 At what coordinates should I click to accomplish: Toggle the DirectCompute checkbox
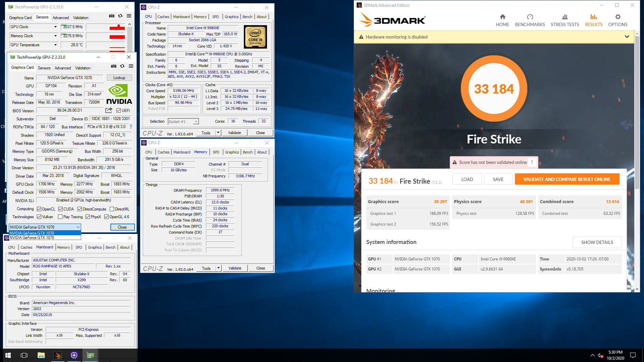pos(80,209)
